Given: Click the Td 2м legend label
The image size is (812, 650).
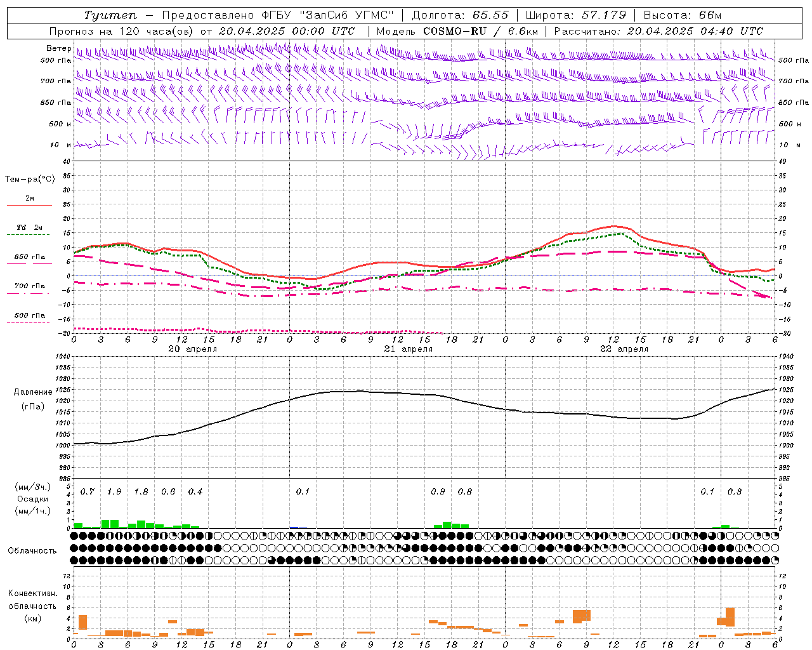Looking at the screenshot, I should pyautogui.click(x=29, y=227).
